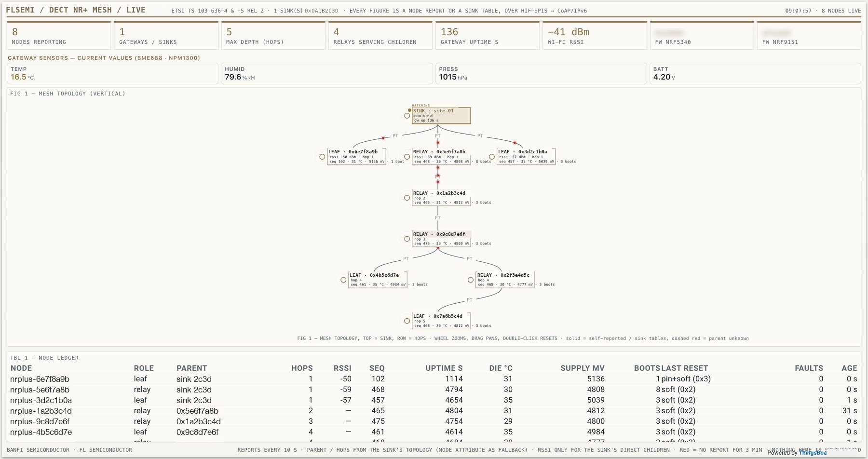Click the UPTIME S column header
Screen dimensions: 868x459
pyautogui.click(x=444, y=368)
